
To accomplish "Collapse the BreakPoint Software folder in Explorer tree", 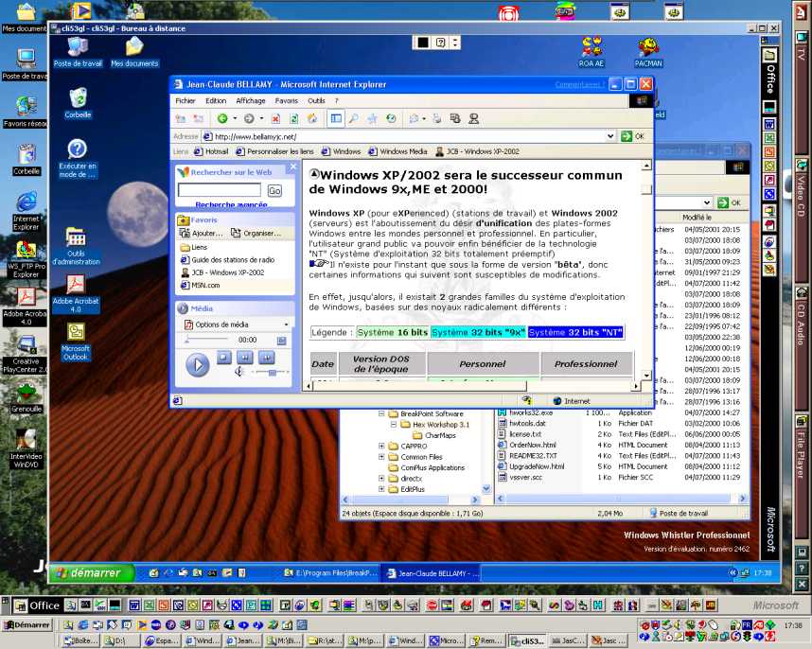I will 381,414.
